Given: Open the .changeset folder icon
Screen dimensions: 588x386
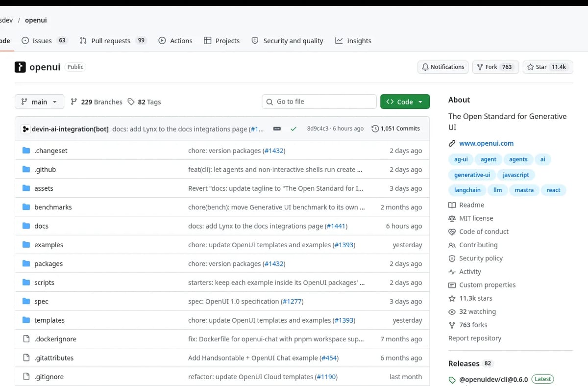Looking at the screenshot, I should click(x=26, y=151).
